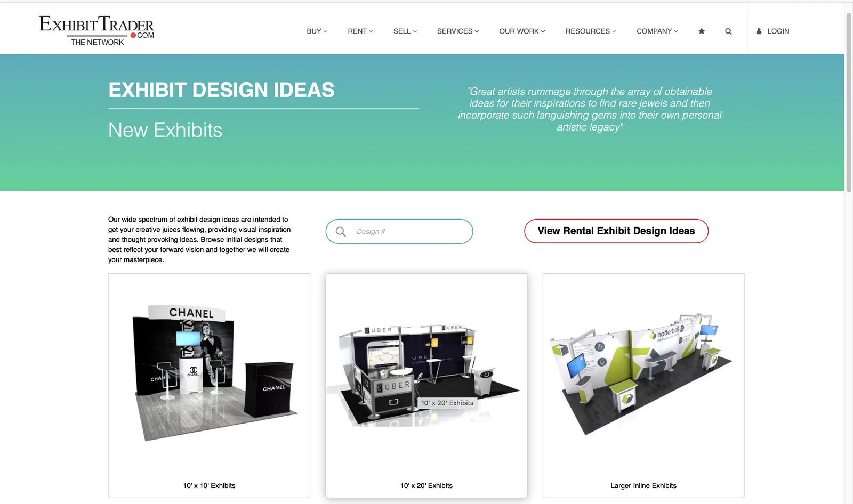Select the 10' x 10' Exhibits caption
Screen dimensions: 853x504
(x=209, y=486)
